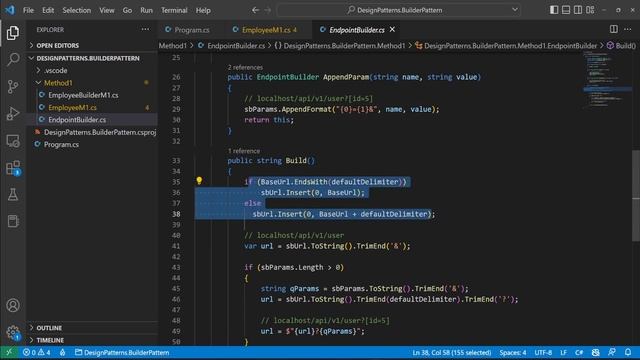
Task: Open EmployeeM1.cs in Explorer
Action: pos(73,107)
